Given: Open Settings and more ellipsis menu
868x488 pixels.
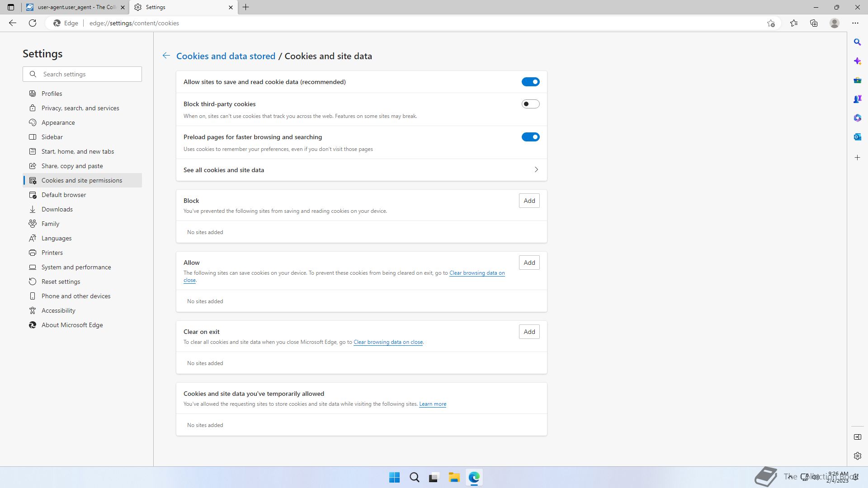Looking at the screenshot, I should [855, 23].
